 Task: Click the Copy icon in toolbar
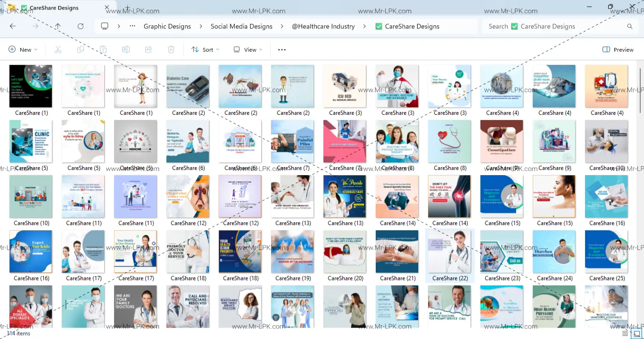coord(81,49)
